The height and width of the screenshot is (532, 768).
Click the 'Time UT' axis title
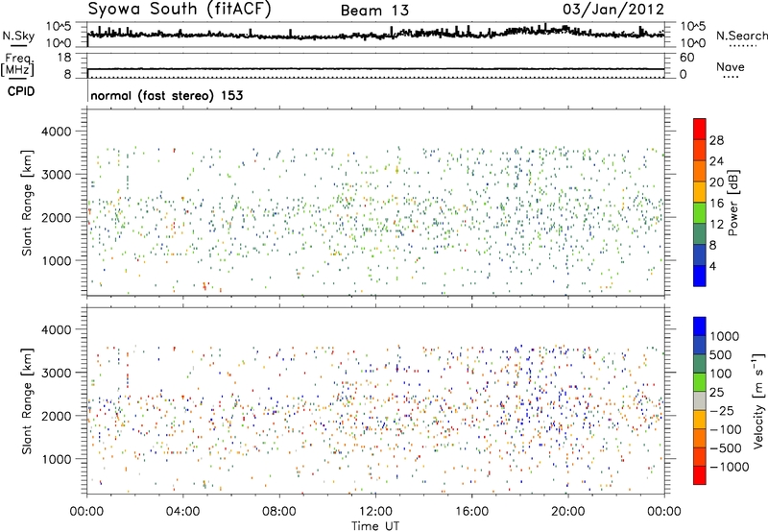pyautogui.click(x=375, y=526)
